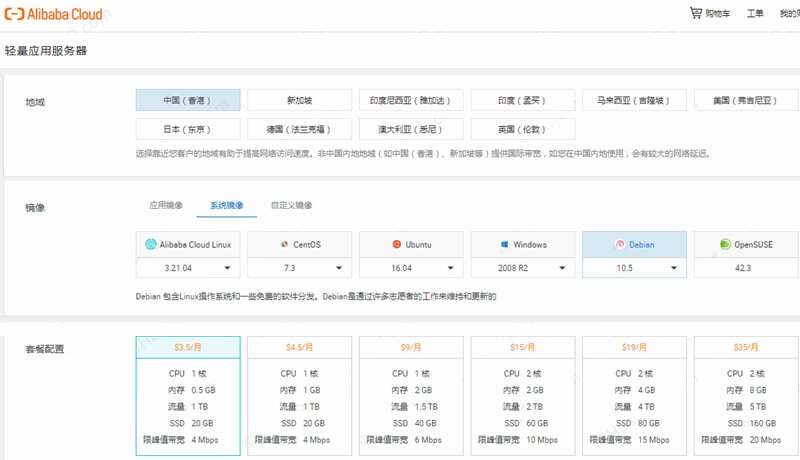
Task: Open OpenSUSE 42.3 version dropdown
Action: coord(746,268)
